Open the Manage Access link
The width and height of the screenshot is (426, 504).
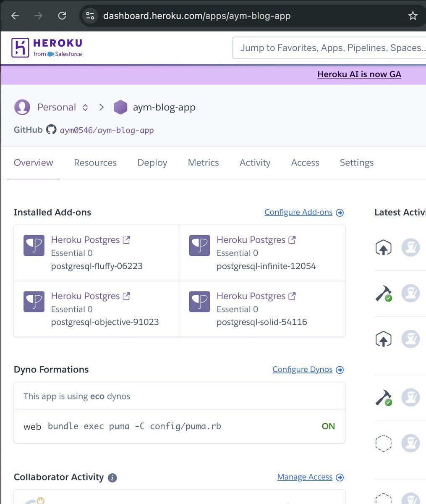pos(305,477)
